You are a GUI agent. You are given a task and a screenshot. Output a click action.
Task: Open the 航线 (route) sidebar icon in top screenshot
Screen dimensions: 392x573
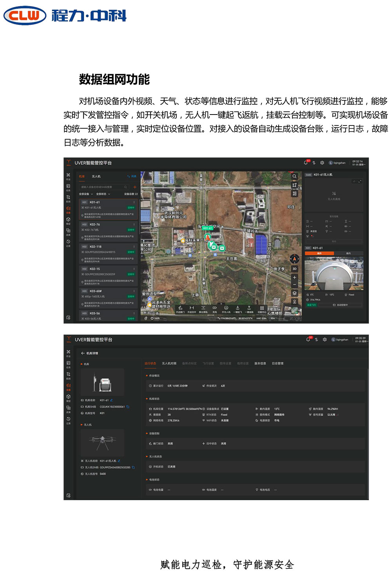(x=68, y=198)
